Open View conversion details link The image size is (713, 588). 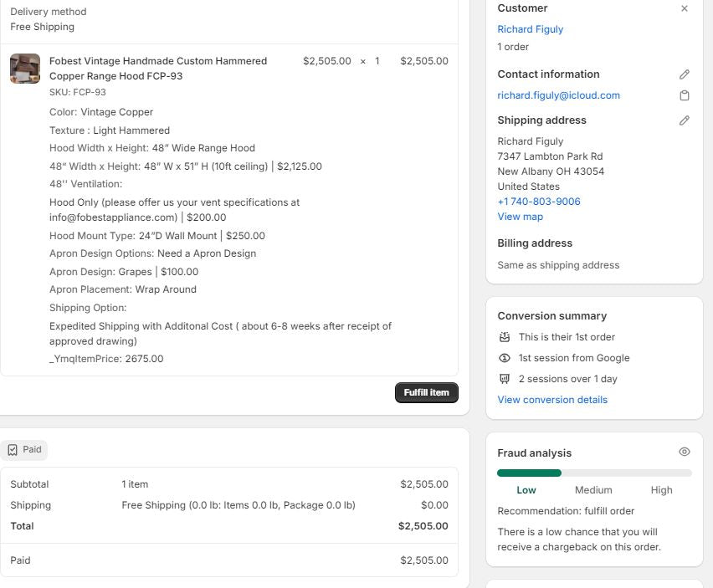(x=552, y=400)
